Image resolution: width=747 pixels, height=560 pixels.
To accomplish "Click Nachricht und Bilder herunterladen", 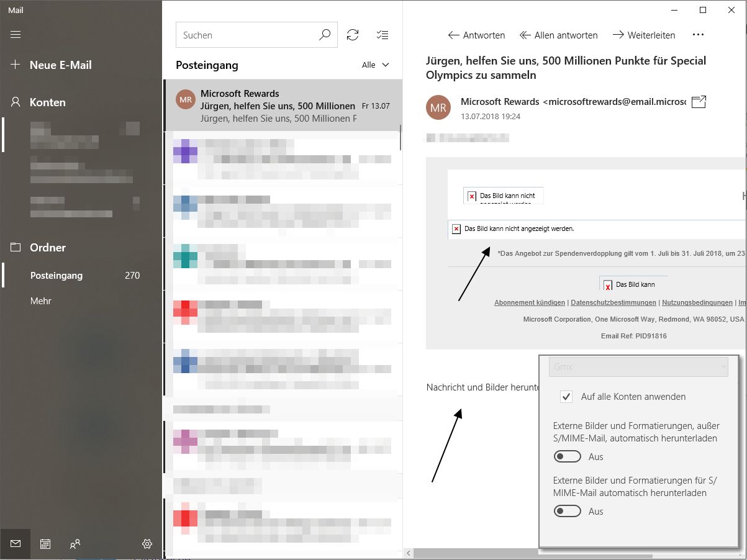I will click(x=482, y=387).
